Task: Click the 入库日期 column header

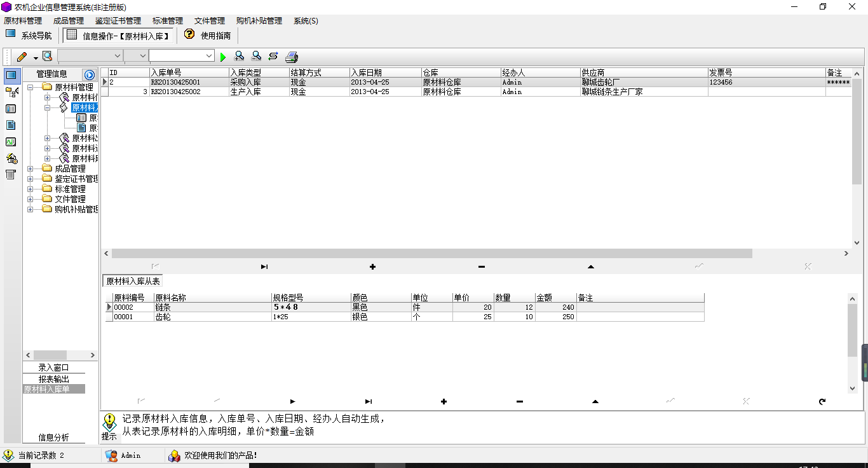Action: (385, 72)
